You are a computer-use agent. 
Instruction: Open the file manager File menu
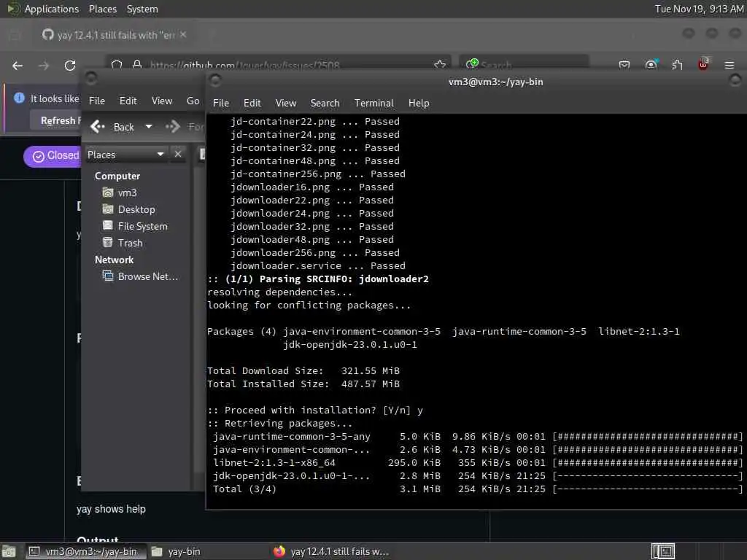(x=97, y=101)
